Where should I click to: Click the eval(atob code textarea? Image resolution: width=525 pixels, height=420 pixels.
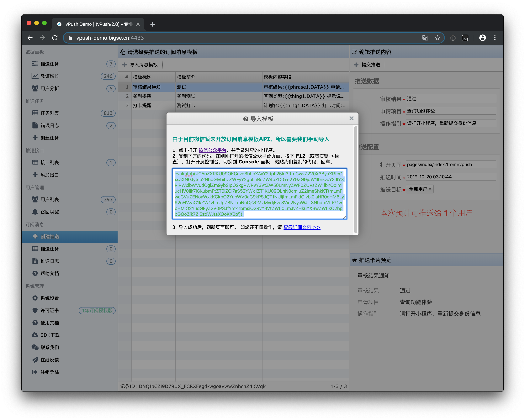(x=260, y=194)
